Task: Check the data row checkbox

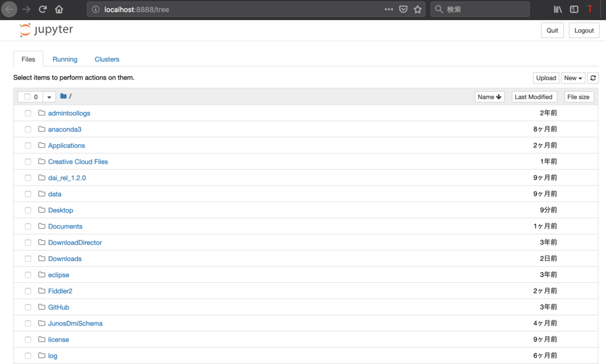Action: click(28, 194)
